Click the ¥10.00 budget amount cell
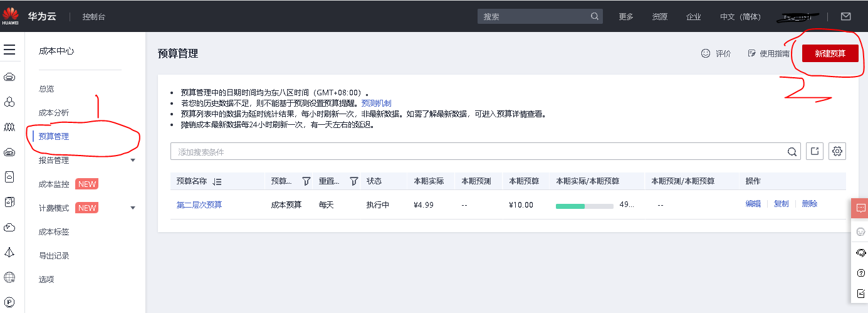 521,205
